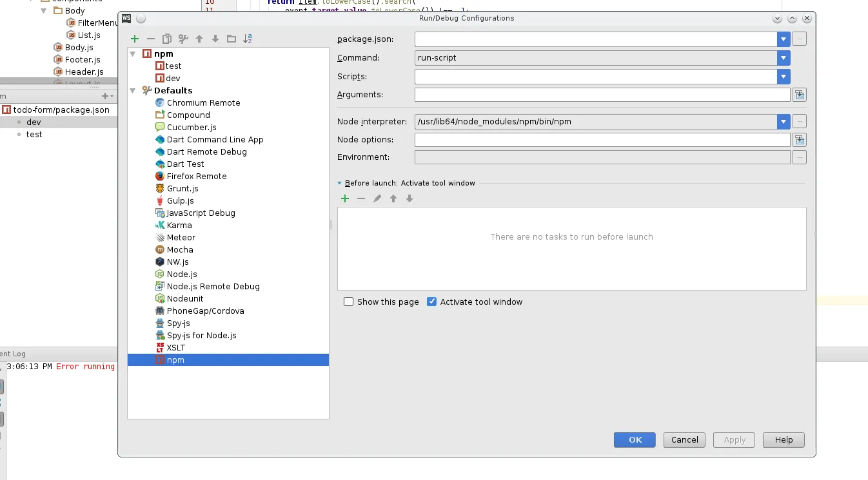The image size is (868, 480).
Task: Pick Firefox Remote in the Defaults list
Action: click(191, 177)
